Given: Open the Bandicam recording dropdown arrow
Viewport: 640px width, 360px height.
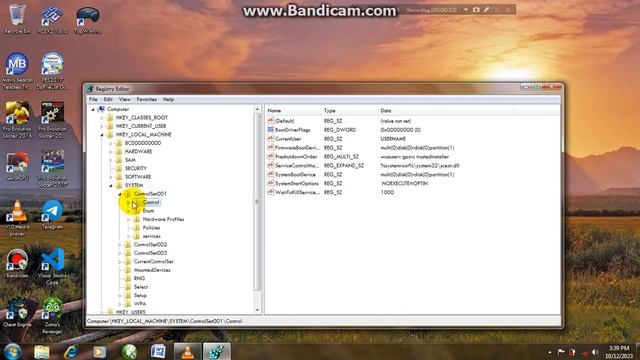Looking at the screenshot, I should 466,9.
